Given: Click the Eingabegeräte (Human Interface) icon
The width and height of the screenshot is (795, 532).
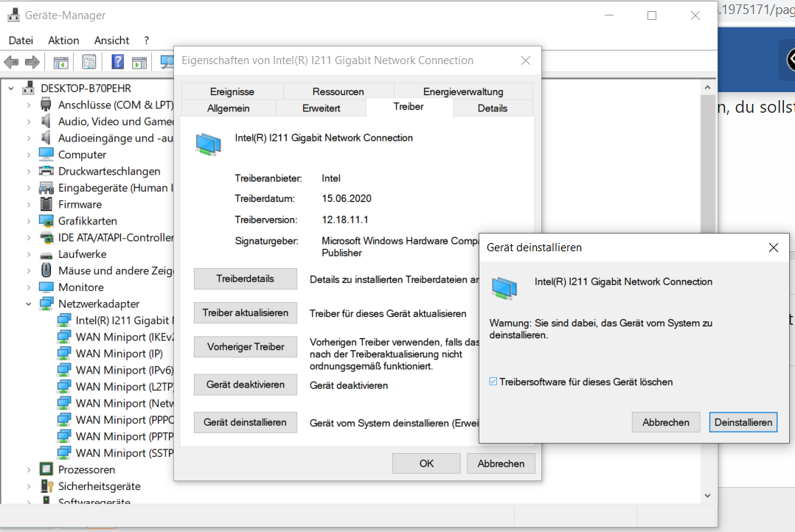Looking at the screenshot, I should (46, 188).
